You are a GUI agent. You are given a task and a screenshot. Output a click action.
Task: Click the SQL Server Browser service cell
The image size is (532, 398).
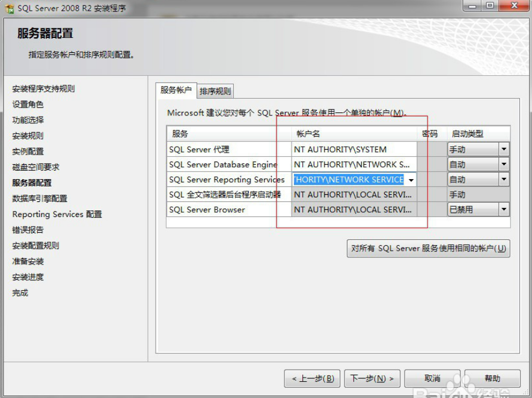229,209
